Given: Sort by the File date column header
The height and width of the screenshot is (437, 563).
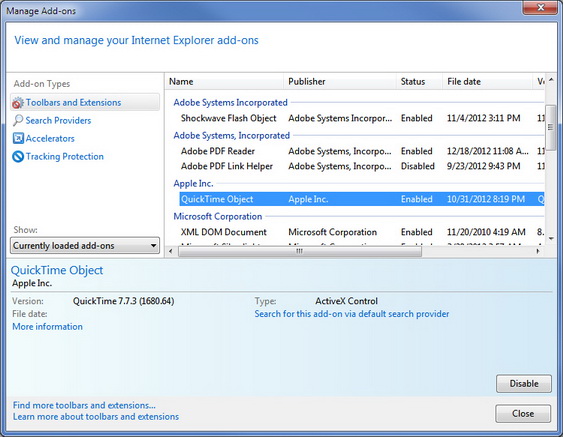Looking at the screenshot, I should [x=487, y=82].
